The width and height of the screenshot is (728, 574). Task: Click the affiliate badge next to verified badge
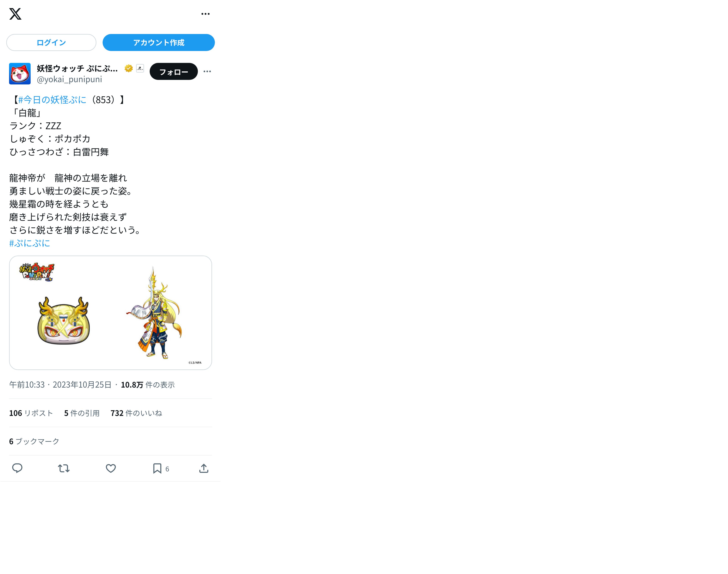click(x=140, y=68)
